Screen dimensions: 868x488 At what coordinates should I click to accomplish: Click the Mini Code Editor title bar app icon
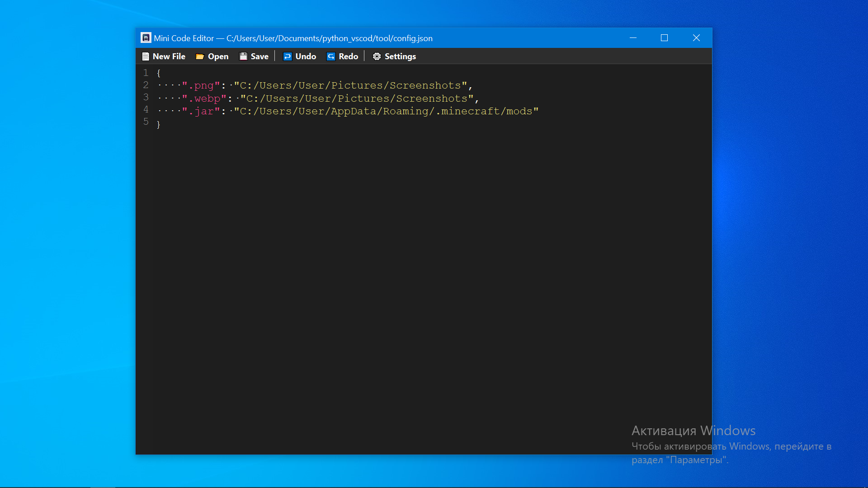point(146,38)
